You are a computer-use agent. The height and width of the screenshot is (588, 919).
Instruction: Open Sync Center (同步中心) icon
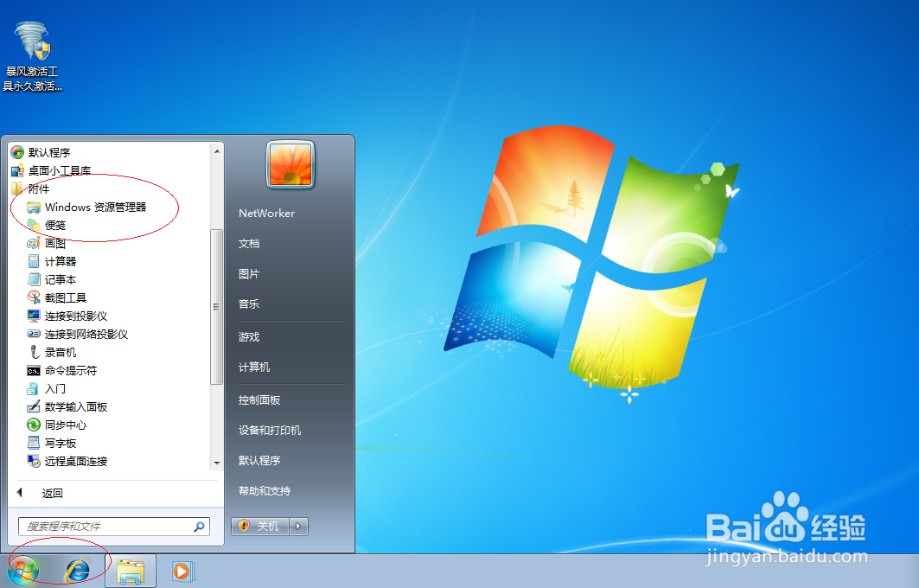point(34,425)
